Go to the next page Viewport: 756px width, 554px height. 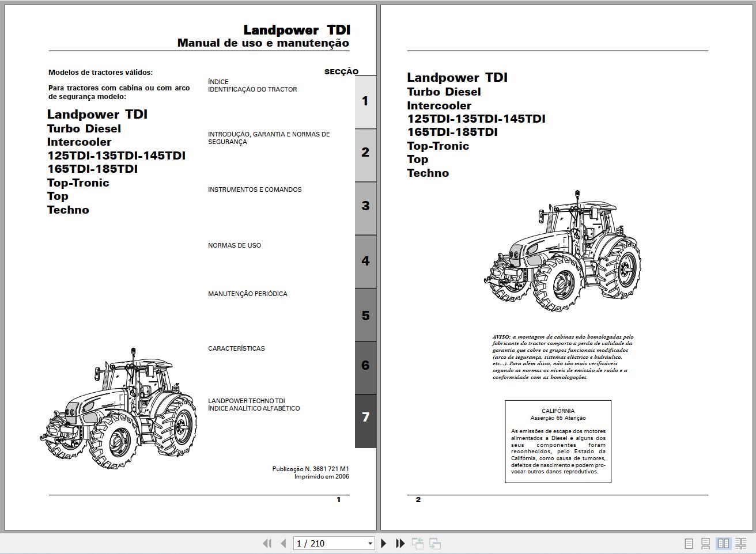point(384,543)
